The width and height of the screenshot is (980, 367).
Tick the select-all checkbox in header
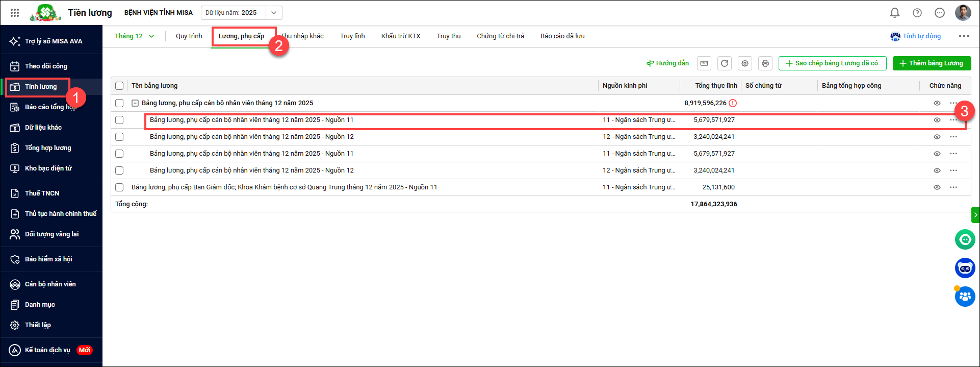[119, 86]
